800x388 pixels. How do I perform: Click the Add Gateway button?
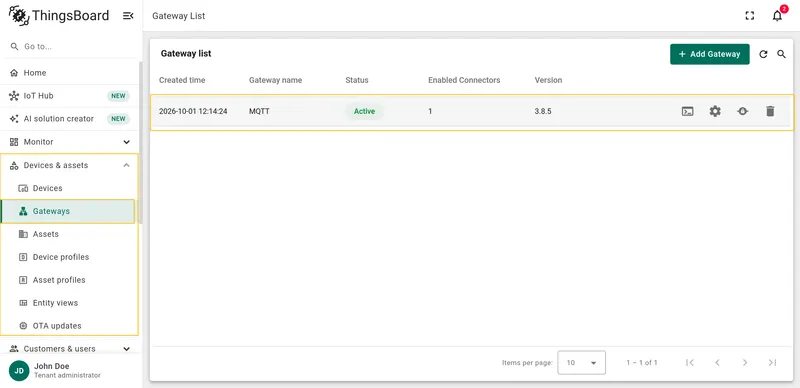(x=710, y=54)
